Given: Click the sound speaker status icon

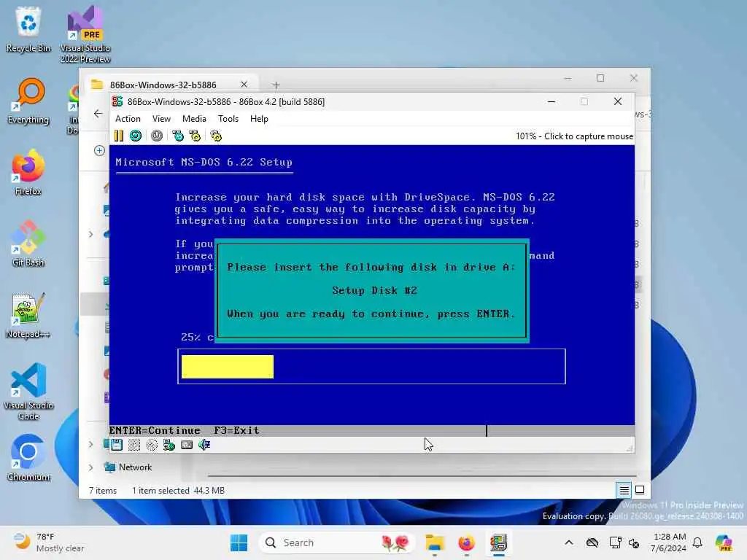Looking at the screenshot, I should point(204,445).
